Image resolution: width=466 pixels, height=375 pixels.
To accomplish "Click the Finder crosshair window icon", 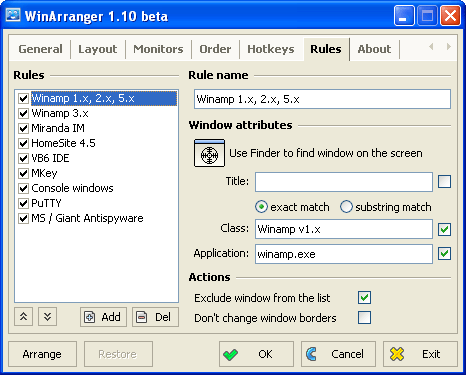I will [209, 153].
